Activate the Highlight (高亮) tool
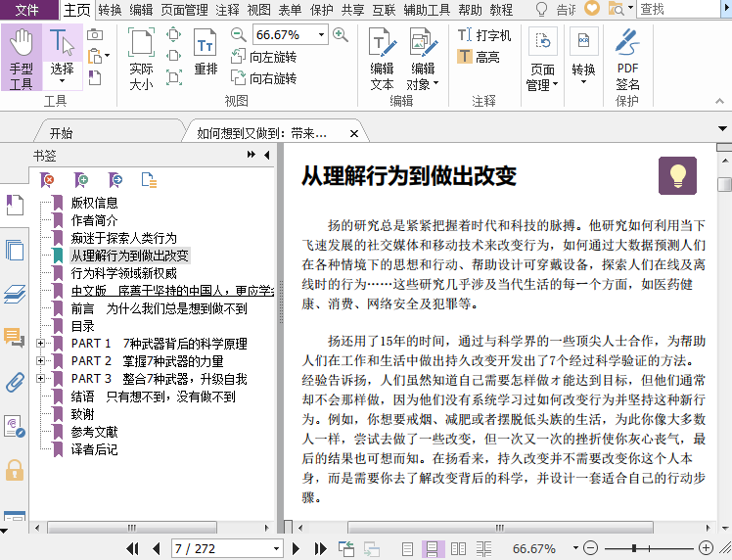732x560 pixels. (x=478, y=57)
